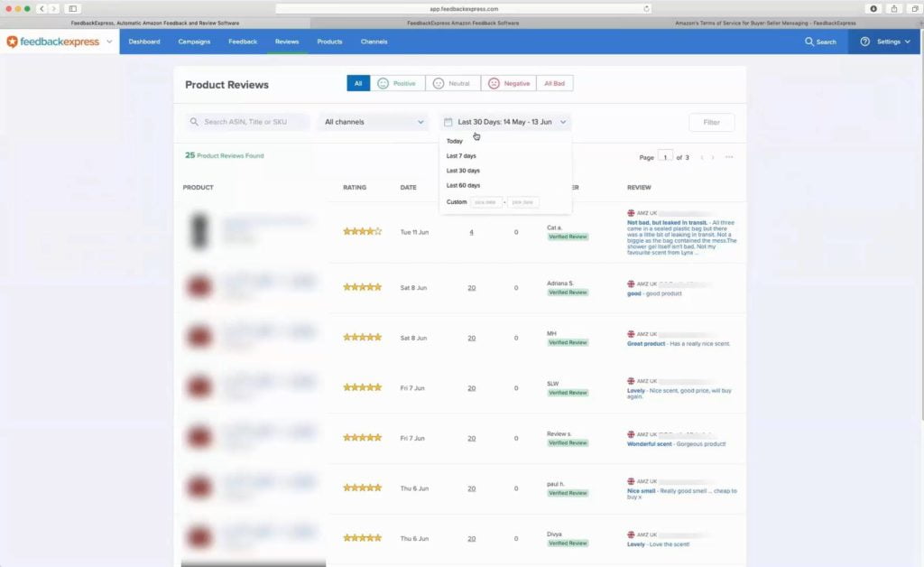Select the All Bad filter
Viewport: 924px width, 567px height.
coord(555,84)
